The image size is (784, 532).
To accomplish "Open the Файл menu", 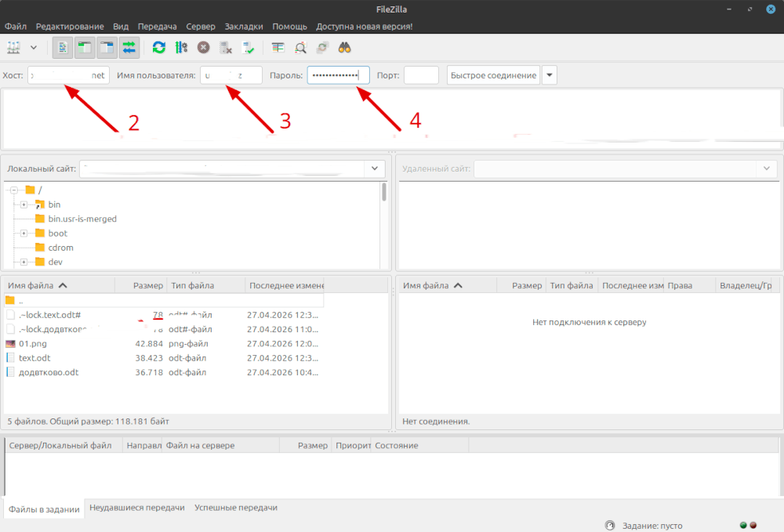I will [16, 27].
